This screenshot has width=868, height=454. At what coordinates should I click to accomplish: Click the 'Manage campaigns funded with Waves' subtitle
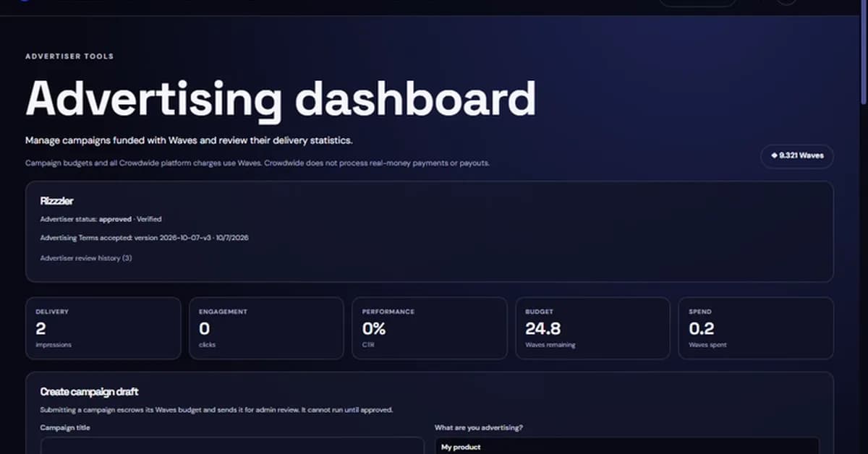(x=189, y=140)
